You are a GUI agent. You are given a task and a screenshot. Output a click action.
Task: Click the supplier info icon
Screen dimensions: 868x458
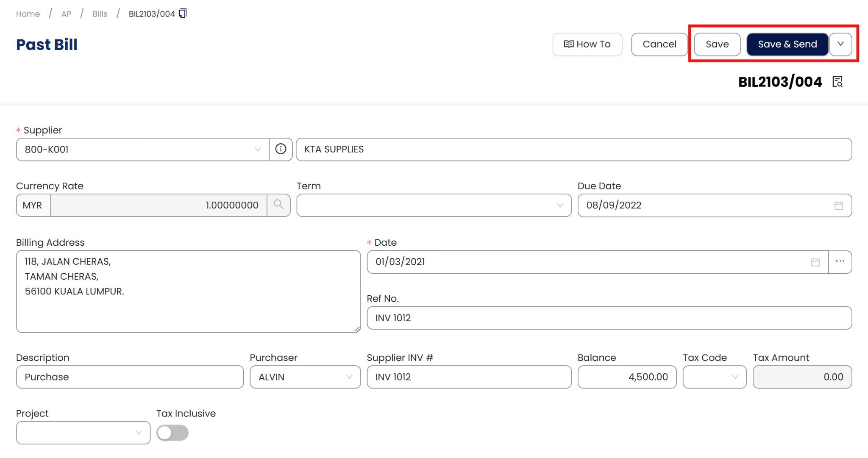[x=281, y=149]
